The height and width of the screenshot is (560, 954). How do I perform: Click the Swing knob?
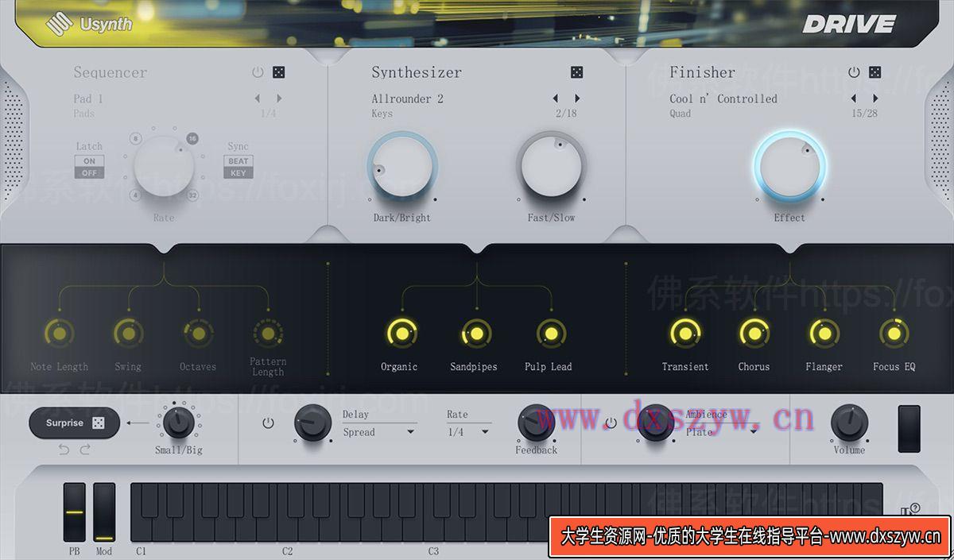[x=128, y=333]
